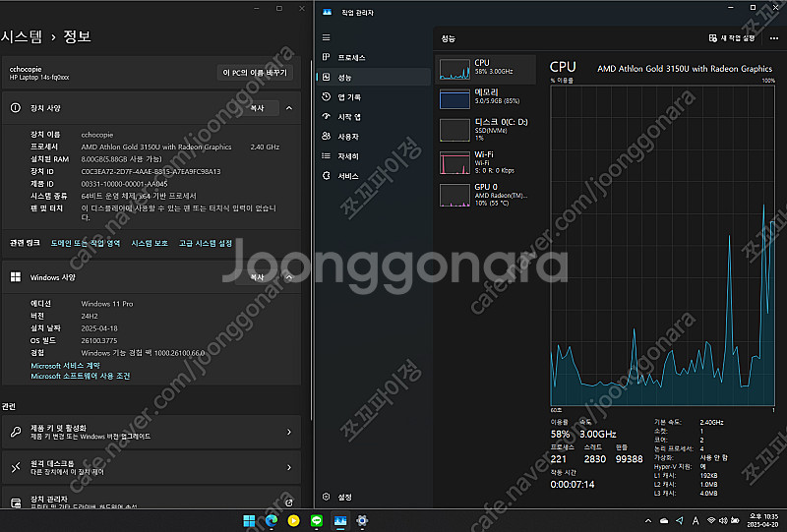Open 원격 데스크톱 (Remote Desktop) settings row

point(151,467)
